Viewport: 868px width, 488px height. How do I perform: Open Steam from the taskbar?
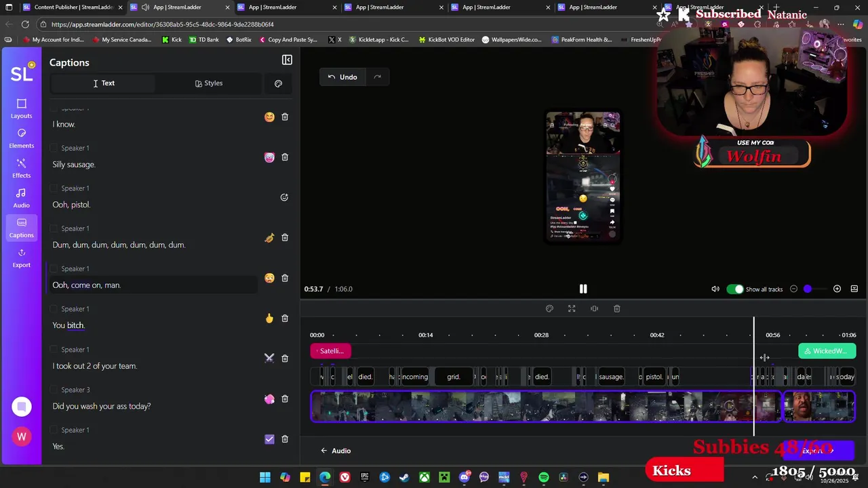(404, 477)
